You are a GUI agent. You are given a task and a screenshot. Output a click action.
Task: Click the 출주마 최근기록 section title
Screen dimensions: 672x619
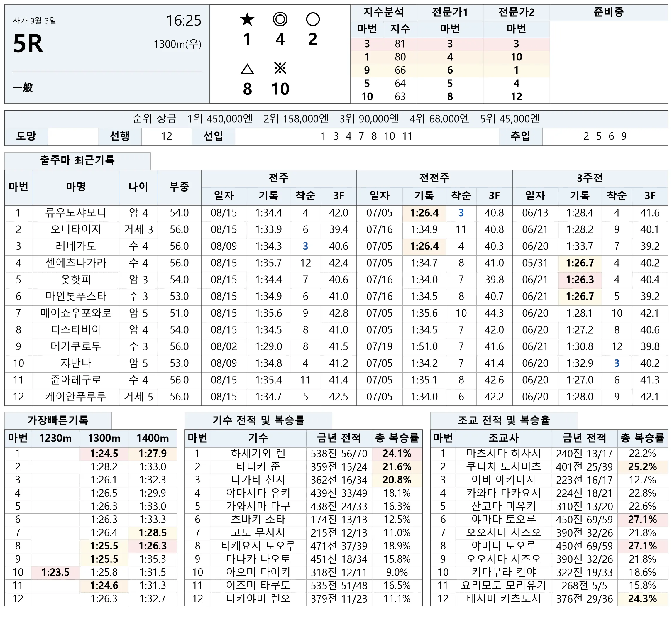tap(77, 160)
